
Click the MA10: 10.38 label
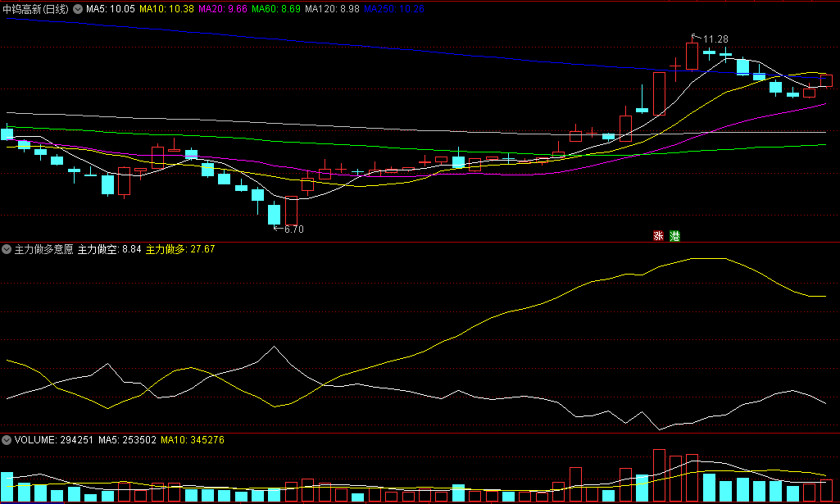(166, 9)
